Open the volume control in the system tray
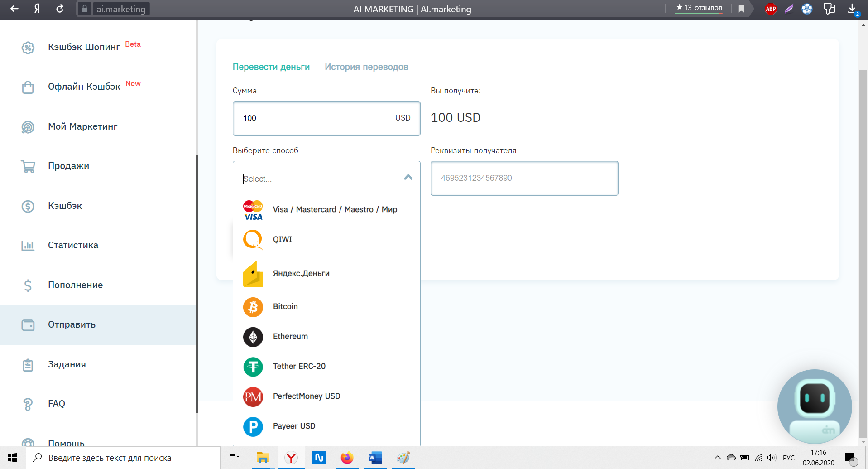868x469 pixels. (x=772, y=458)
